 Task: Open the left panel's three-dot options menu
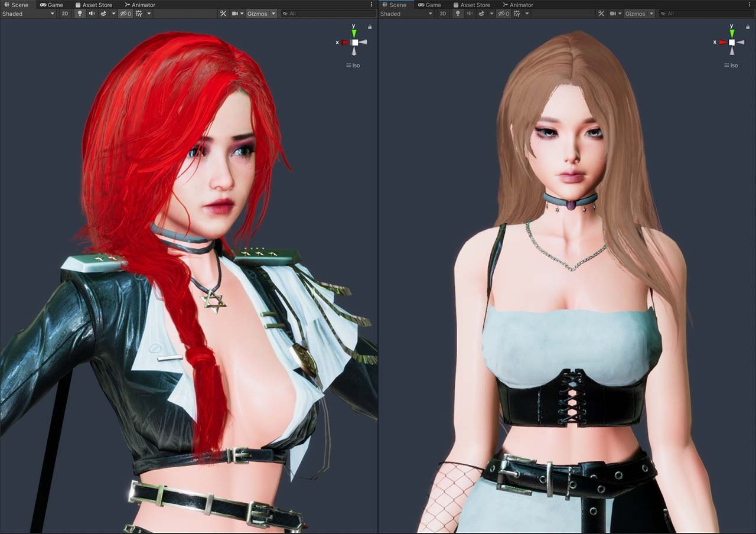372,5
